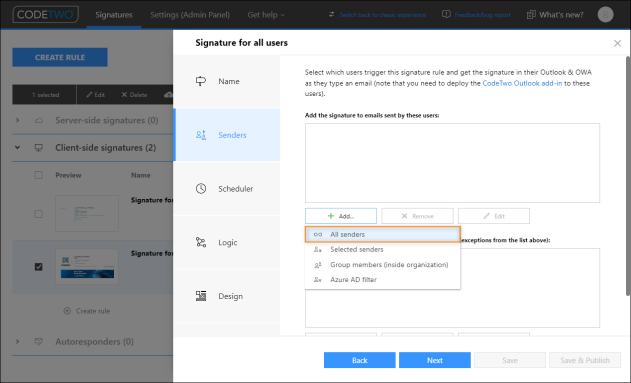Check the first signature row checkbox

click(x=39, y=214)
